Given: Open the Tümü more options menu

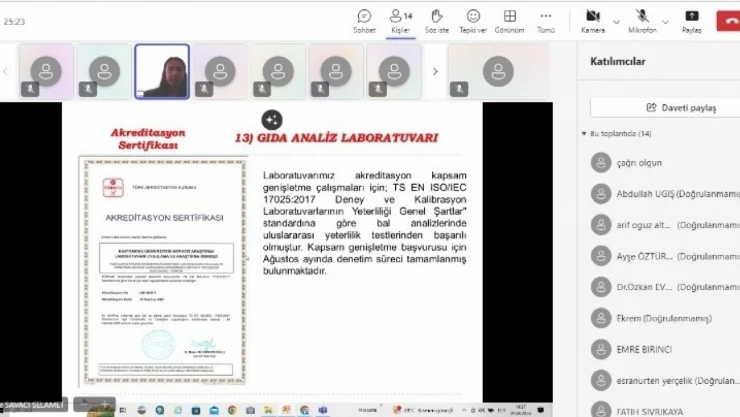Looking at the screenshot, I should (x=546, y=22).
